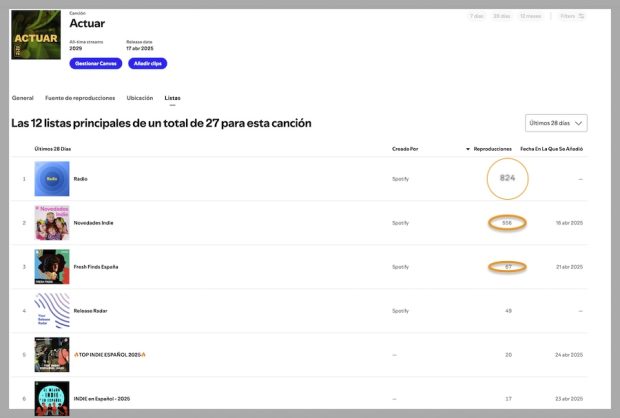Click the Añadir clips button

tap(148, 63)
